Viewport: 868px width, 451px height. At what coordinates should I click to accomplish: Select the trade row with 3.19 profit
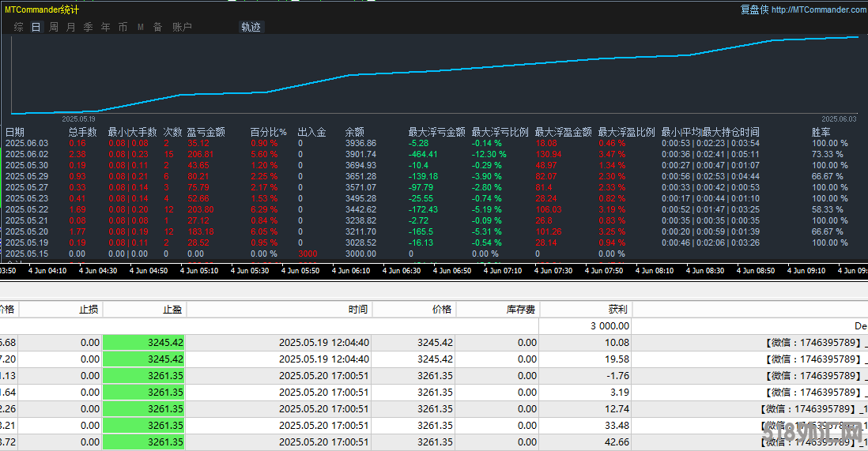click(434, 393)
